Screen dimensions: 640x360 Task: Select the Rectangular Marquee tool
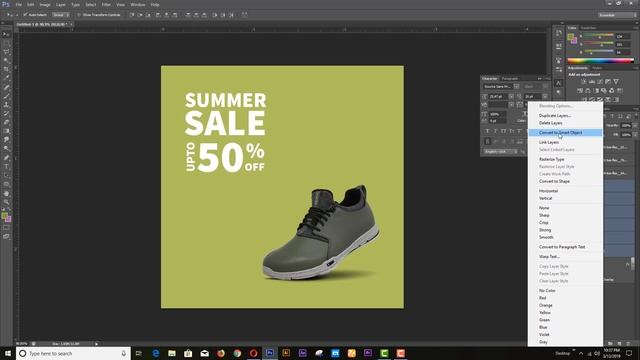coord(6,43)
